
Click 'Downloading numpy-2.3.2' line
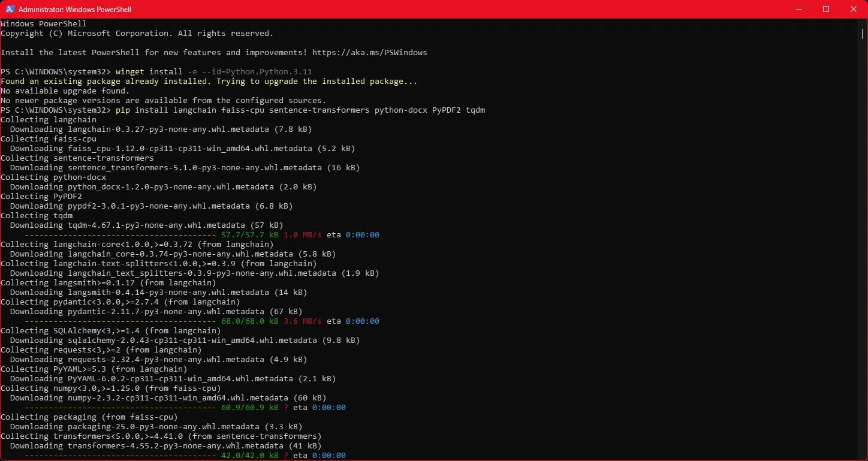click(168, 398)
